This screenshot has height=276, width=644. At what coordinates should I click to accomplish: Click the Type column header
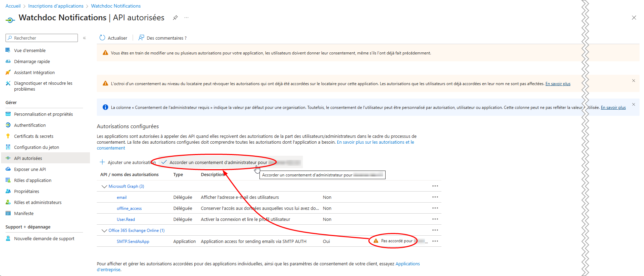178,175
